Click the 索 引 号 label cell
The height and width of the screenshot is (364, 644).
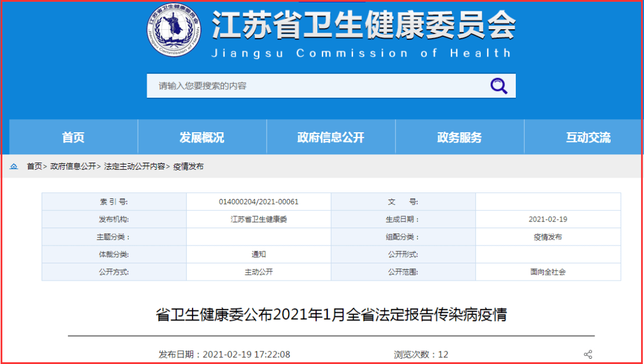click(114, 202)
